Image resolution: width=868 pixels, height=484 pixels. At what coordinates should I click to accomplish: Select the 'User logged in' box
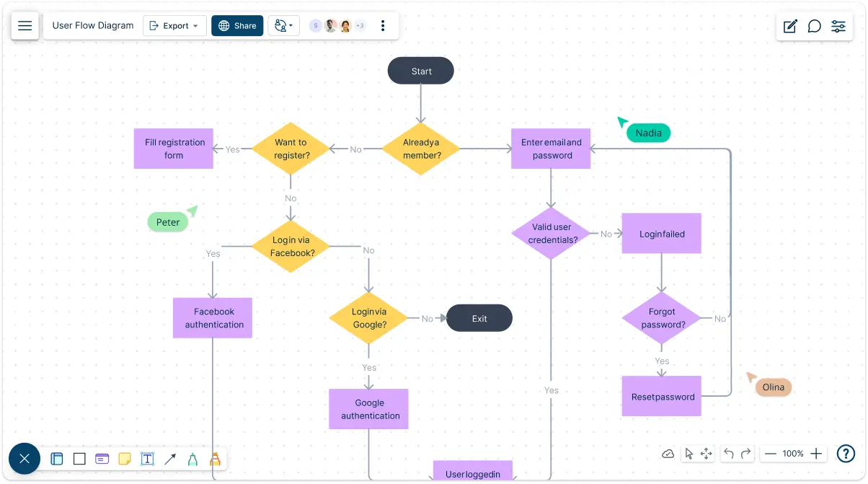(x=472, y=471)
